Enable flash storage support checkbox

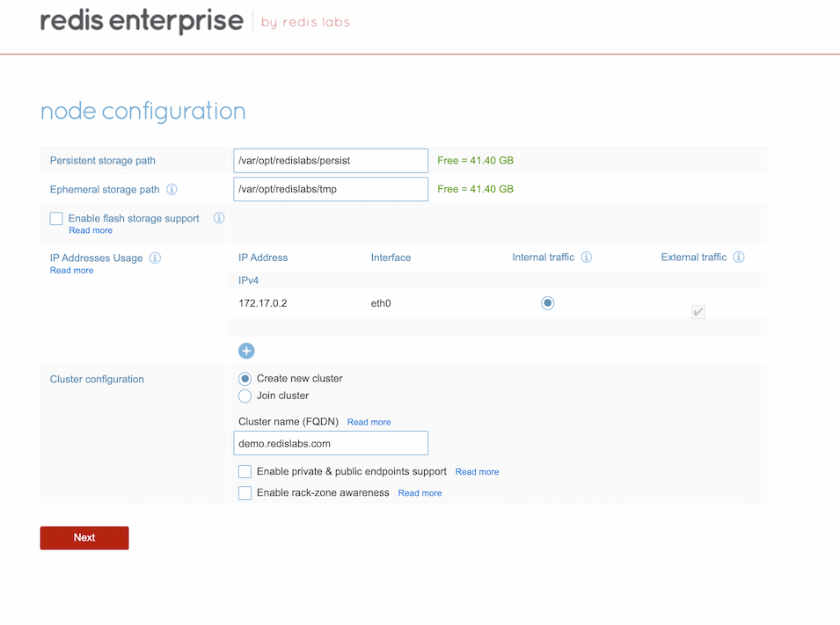(56, 219)
